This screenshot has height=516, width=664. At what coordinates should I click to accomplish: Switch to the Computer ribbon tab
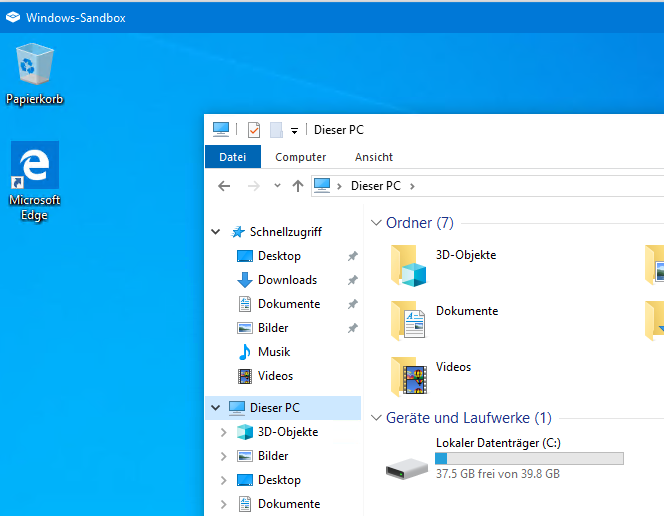click(x=300, y=157)
